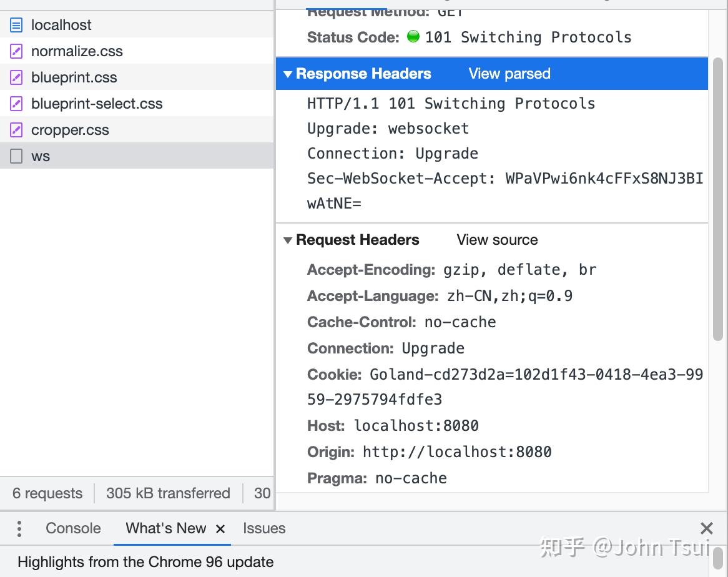Click the View parsed link
728x577 pixels.
(x=508, y=74)
